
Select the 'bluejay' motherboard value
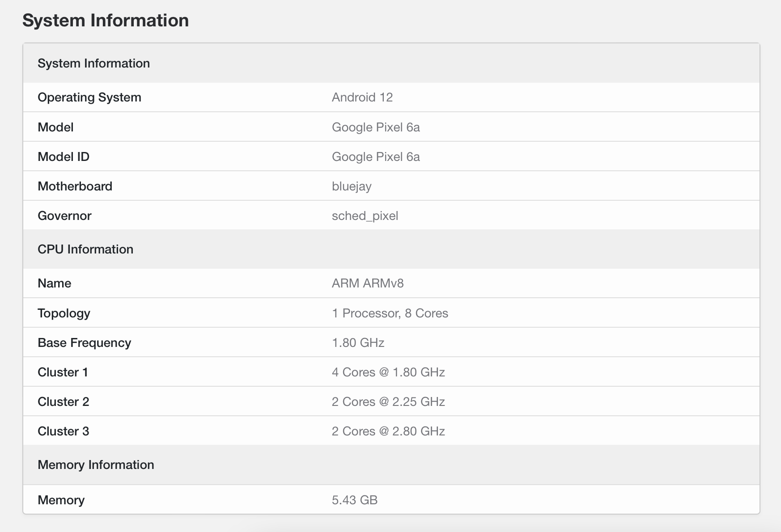pos(352,186)
